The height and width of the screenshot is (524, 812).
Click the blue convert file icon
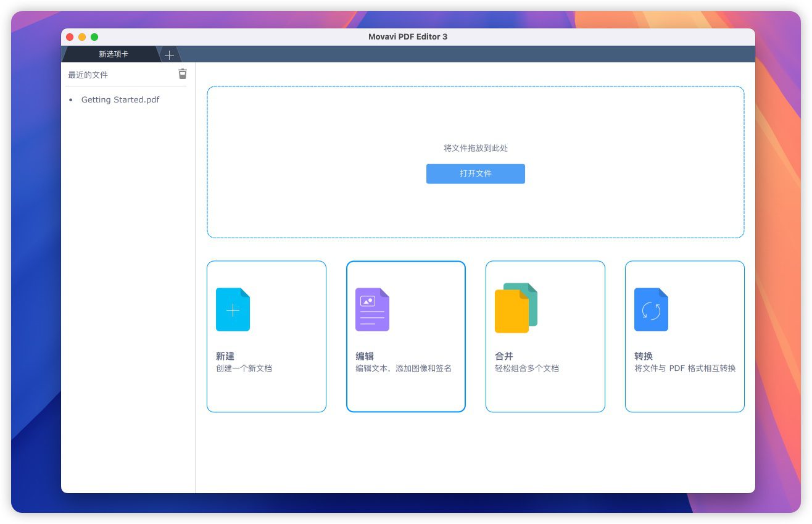pyautogui.click(x=651, y=310)
